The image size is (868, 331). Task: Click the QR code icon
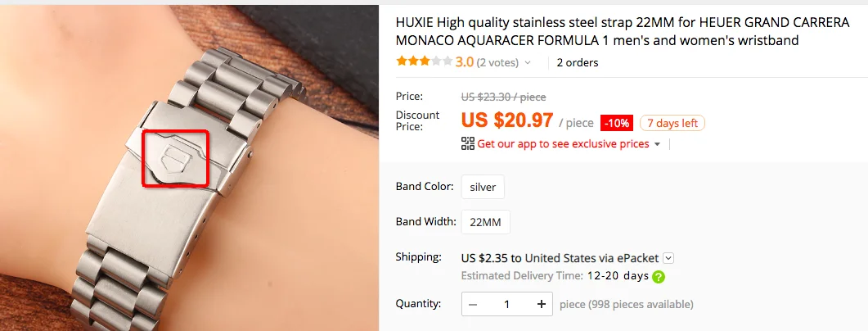[x=468, y=143]
